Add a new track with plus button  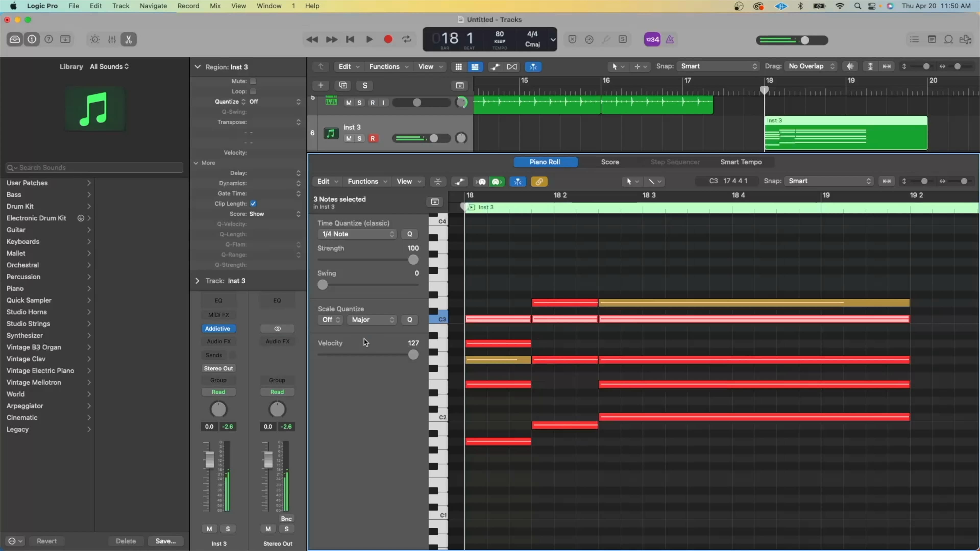pos(321,85)
